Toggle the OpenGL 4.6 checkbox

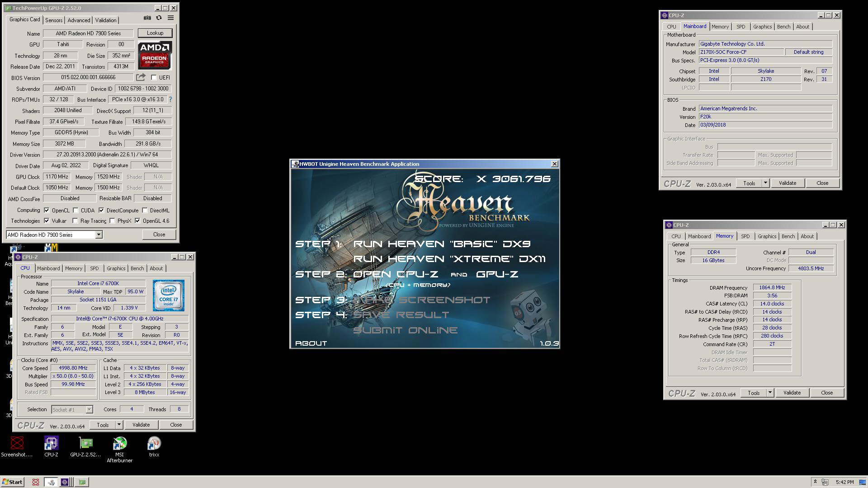[137, 221]
